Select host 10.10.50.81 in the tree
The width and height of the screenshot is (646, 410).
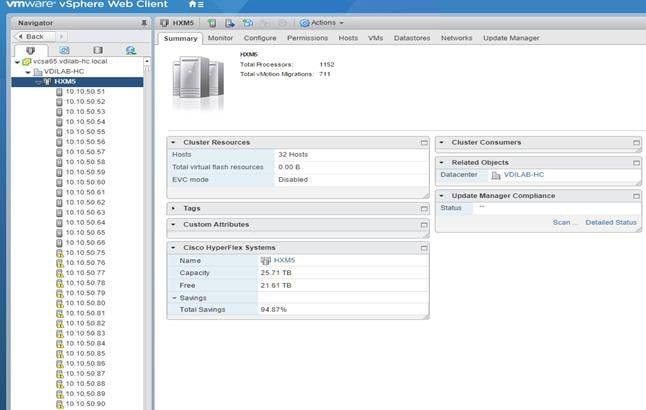(x=85, y=313)
